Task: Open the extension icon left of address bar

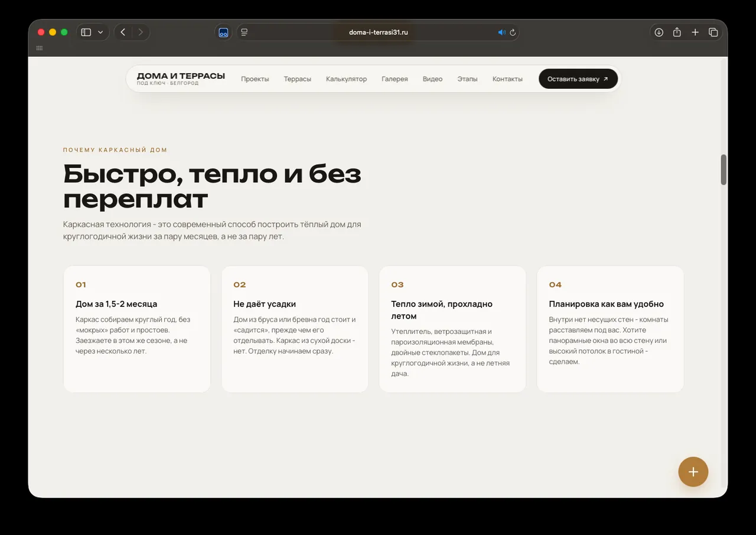Action: pyautogui.click(x=223, y=33)
